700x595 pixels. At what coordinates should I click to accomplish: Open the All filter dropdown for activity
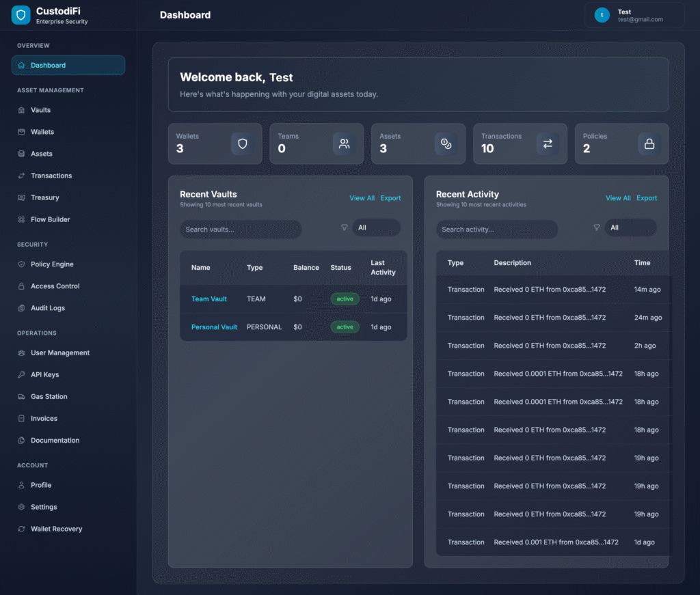(630, 227)
